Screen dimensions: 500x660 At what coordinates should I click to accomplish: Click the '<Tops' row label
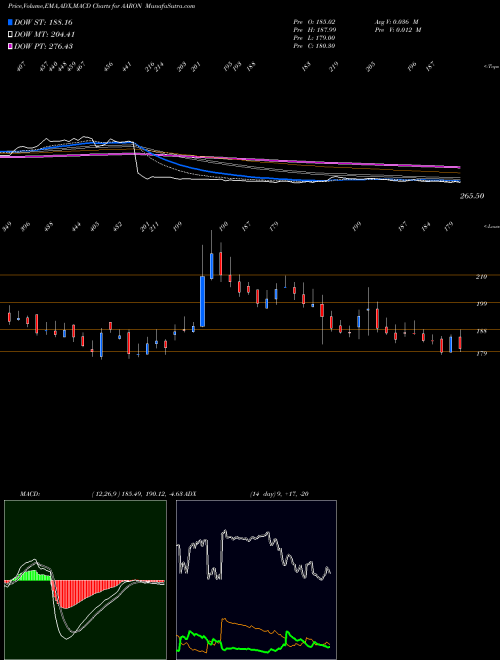(492, 67)
